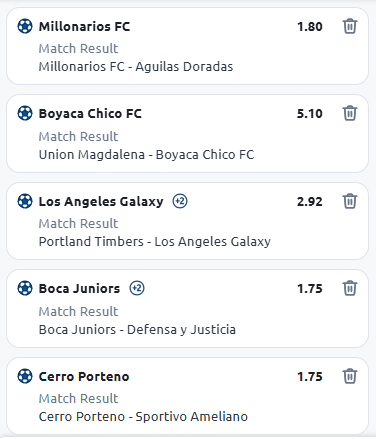376x439 pixels.
Task: Click soccer ball icon beside Millonarios FC
Action: pos(25,26)
